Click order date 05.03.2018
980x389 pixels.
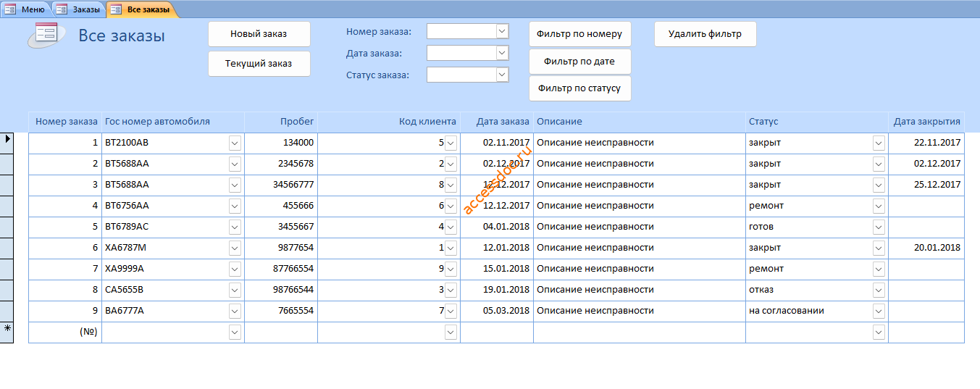497,311
